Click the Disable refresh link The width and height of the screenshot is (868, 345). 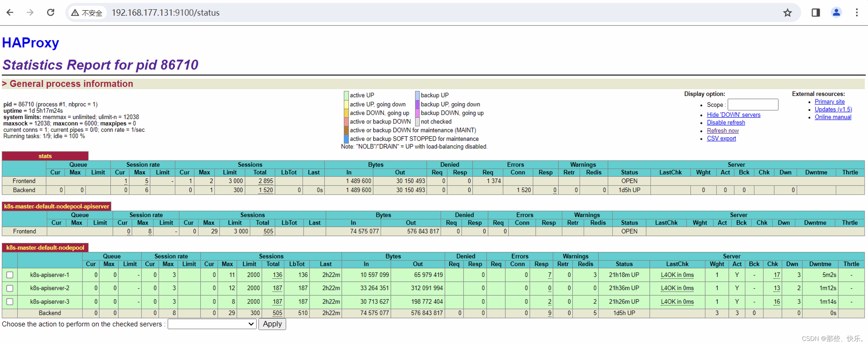[726, 123]
